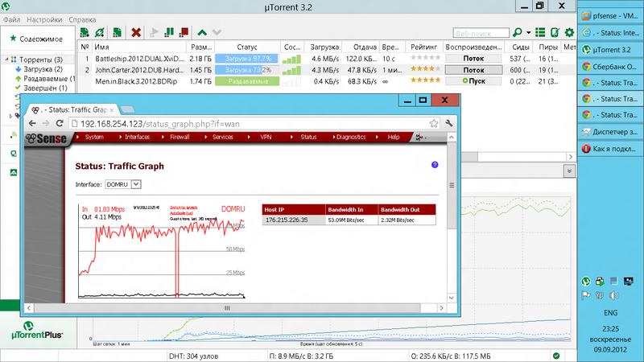Click Поток button for John Carter torrent
The width and height of the screenshot is (644, 362).
473,70
